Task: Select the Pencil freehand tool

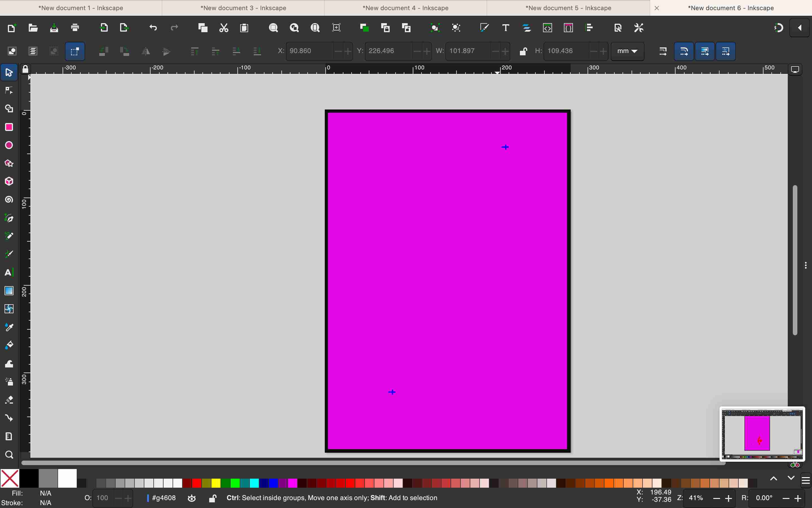Action: coord(9,236)
